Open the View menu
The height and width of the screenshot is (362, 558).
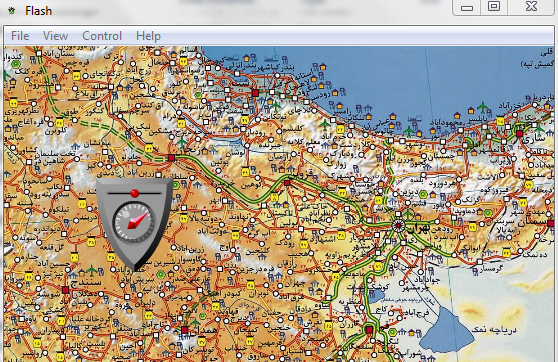pos(55,36)
